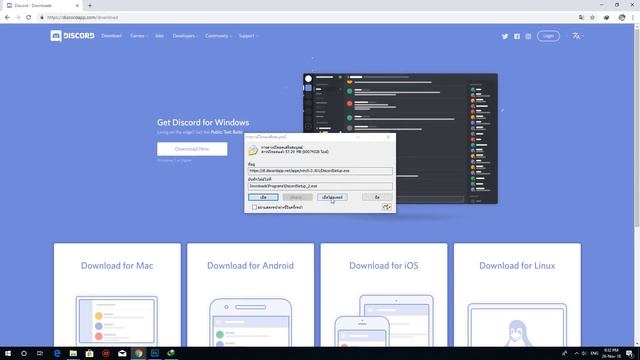The height and width of the screenshot is (360, 640).
Task: Click the Discord logo in the header
Action: pyautogui.click(x=72, y=36)
